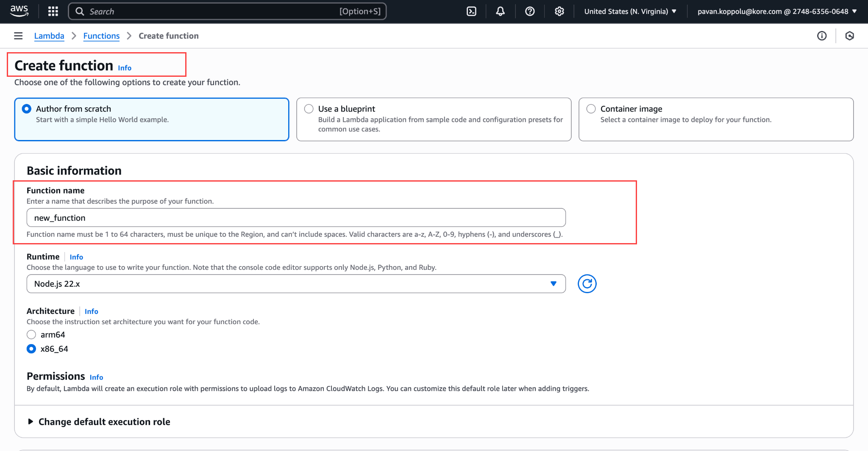Click the Function name input field
This screenshot has width=868, height=451.
pos(296,218)
